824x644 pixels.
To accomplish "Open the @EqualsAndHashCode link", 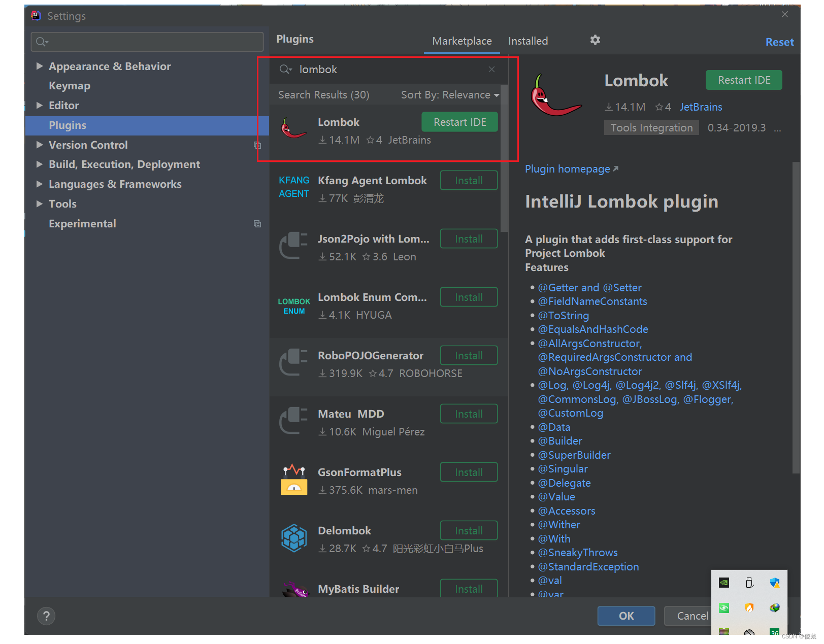I will coord(593,329).
